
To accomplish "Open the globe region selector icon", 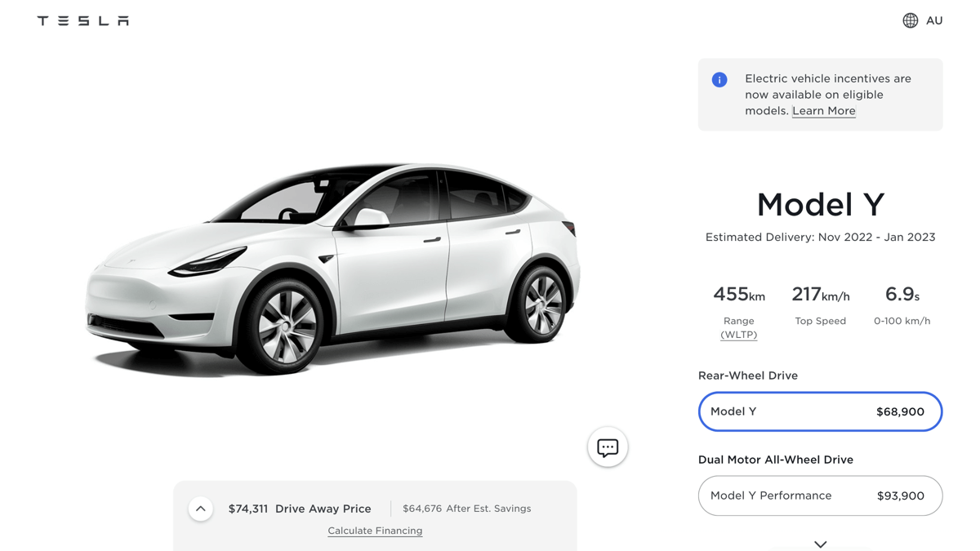I will (x=910, y=20).
